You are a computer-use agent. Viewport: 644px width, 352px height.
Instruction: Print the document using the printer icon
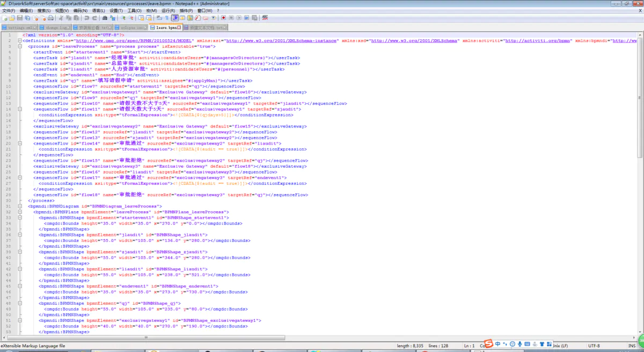tap(50, 18)
